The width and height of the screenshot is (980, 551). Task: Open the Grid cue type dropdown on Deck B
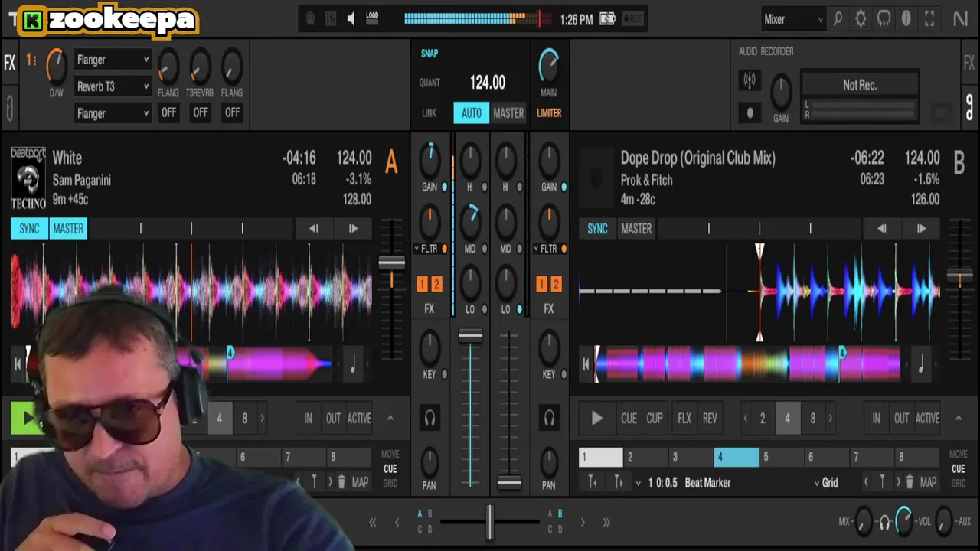(x=827, y=482)
